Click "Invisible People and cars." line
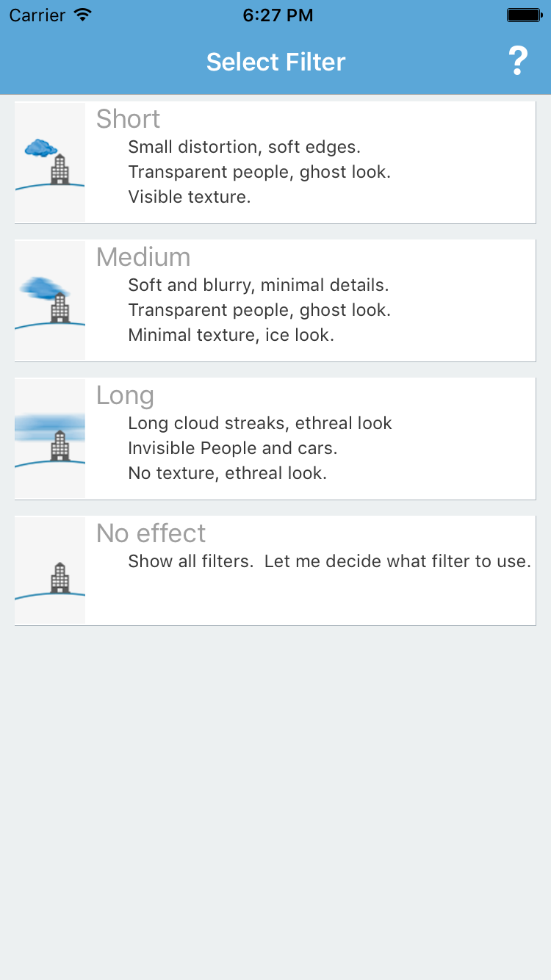Image resolution: width=551 pixels, height=980 pixels. point(232,448)
